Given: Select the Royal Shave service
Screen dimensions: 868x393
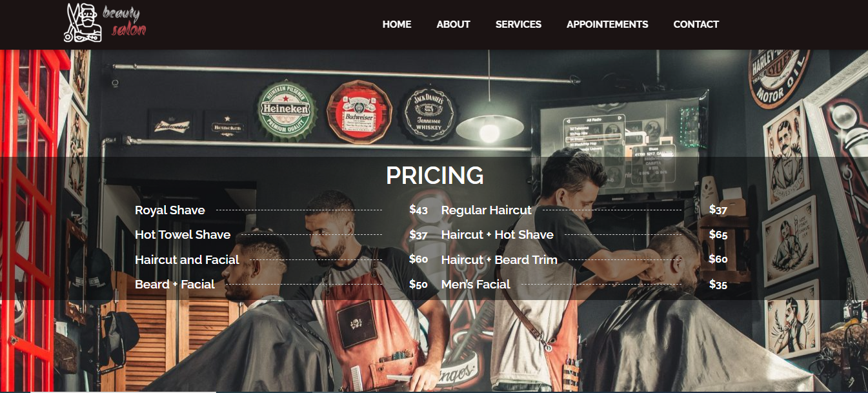Looking at the screenshot, I should point(170,210).
